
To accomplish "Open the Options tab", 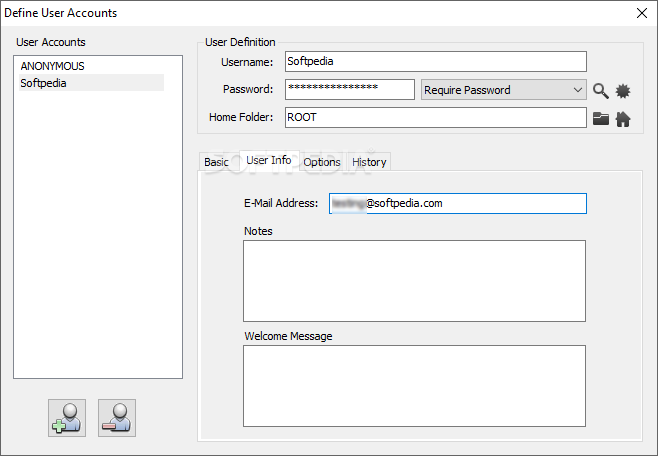I will 322,162.
